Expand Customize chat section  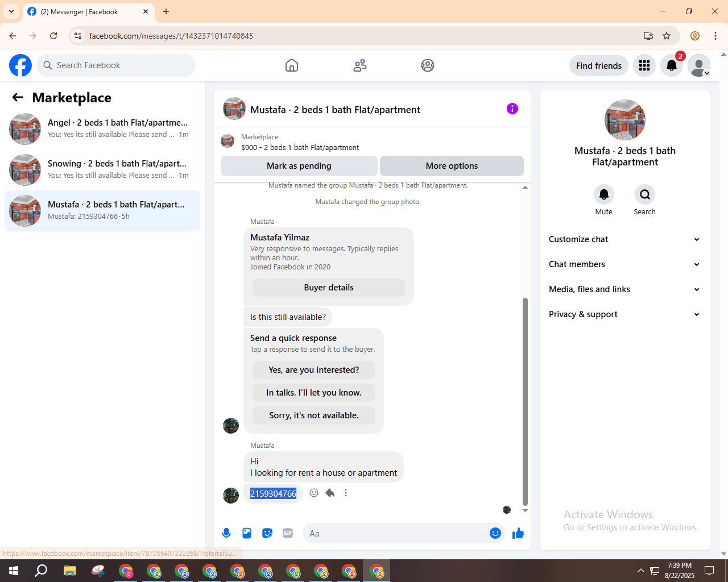click(625, 239)
